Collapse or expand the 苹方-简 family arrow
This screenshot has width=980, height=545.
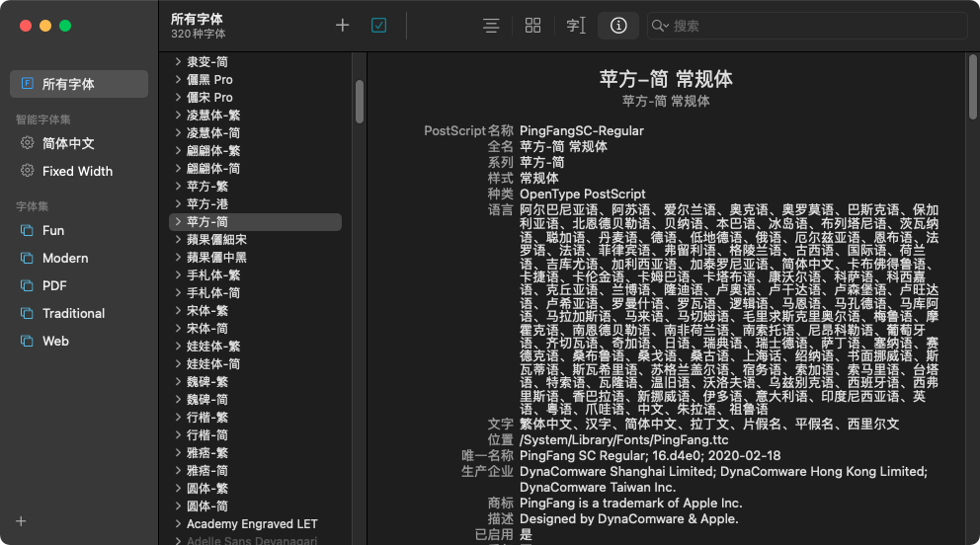[x=178, y=222]
